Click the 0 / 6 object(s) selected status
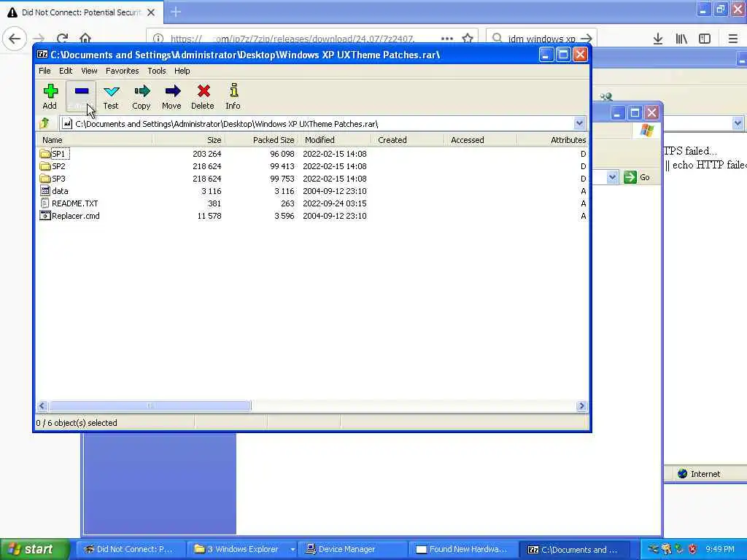747x560 pixels. [x=77, y=423]
